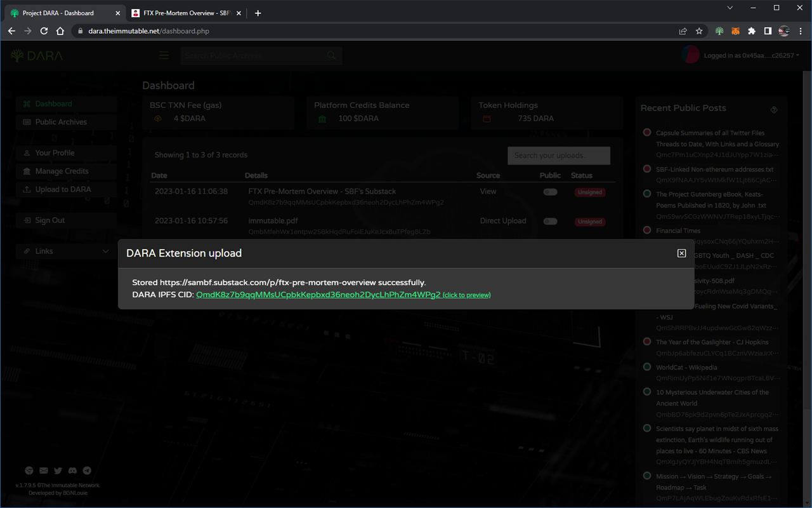Click the BSC TXN Fee gas icon

pyautogui.click(x=158, y=119)
